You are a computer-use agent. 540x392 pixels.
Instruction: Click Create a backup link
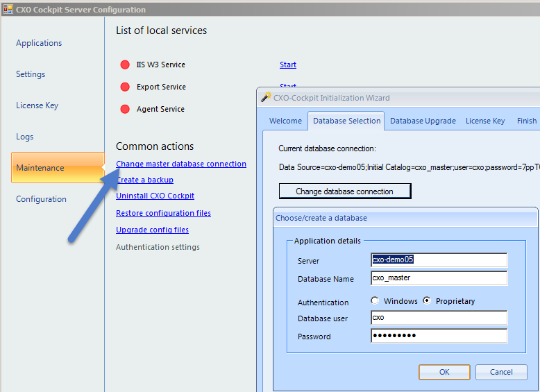[x=145, y=180]
